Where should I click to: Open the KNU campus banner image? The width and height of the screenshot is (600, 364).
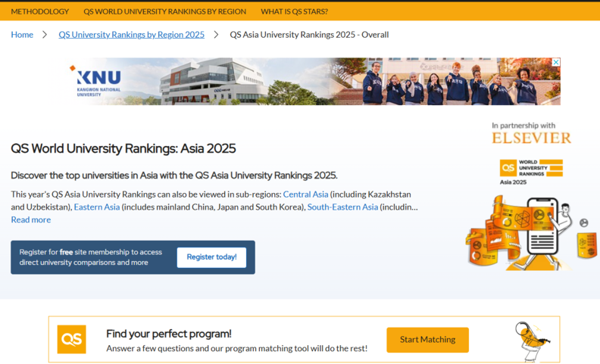[x=305, y=82]
